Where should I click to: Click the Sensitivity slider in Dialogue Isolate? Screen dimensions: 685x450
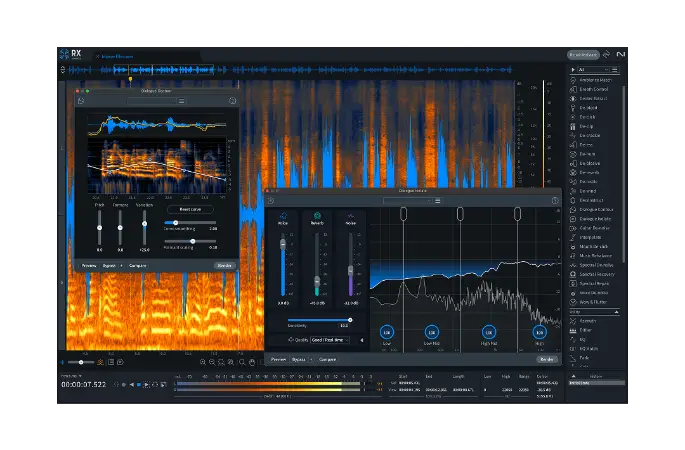click(318, 320)
